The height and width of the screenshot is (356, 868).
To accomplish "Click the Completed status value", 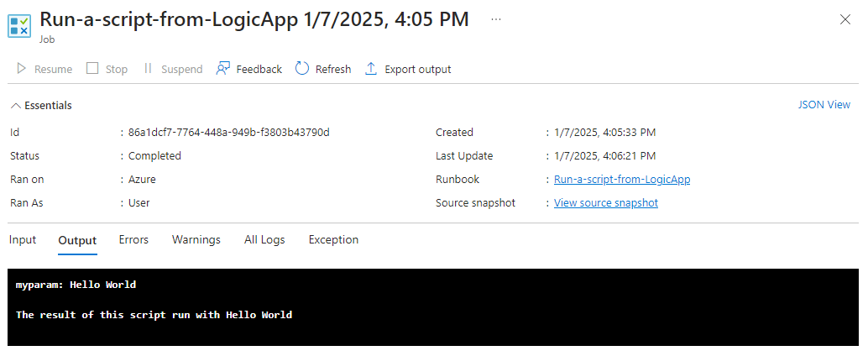I will [x=154, y=156].
